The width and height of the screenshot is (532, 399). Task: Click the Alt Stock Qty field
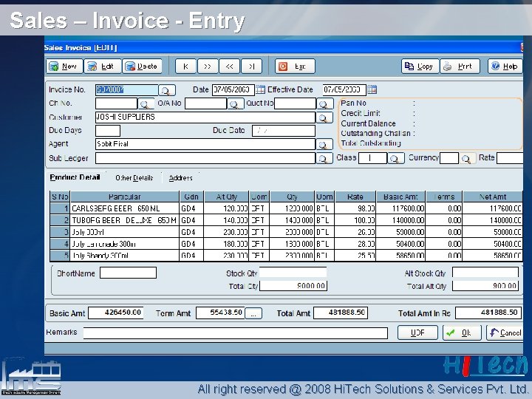tap(485, 272)
